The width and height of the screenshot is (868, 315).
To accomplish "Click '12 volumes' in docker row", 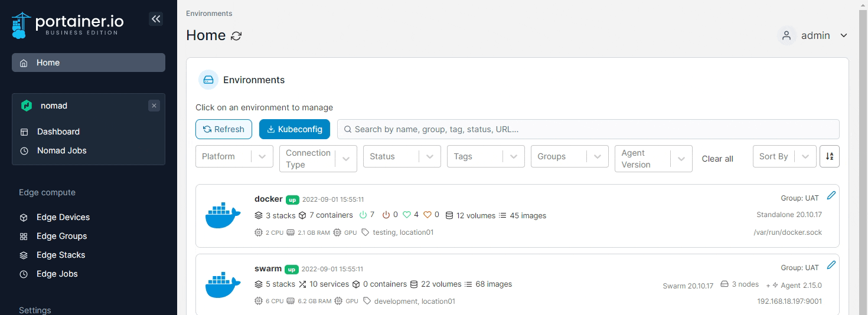I will (x=476, y=215).
